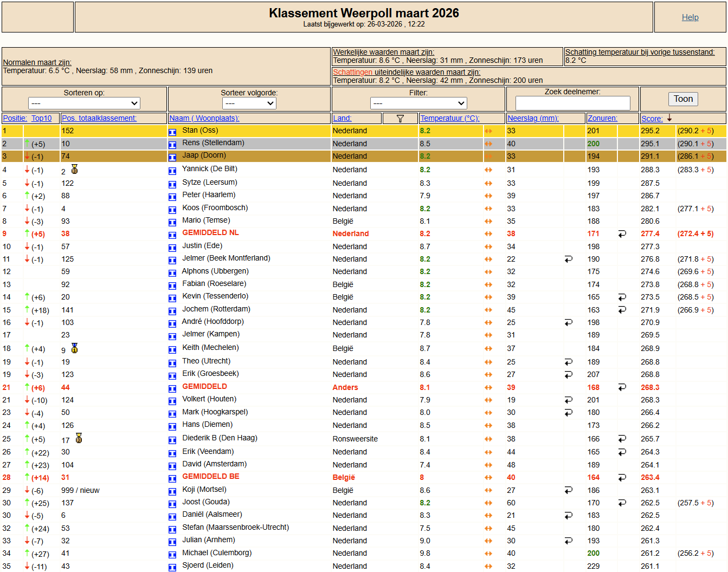Click the 'Zoek deelnemer' search field
Viewport: 728px width, 572px height.
[x=572, y=103]
